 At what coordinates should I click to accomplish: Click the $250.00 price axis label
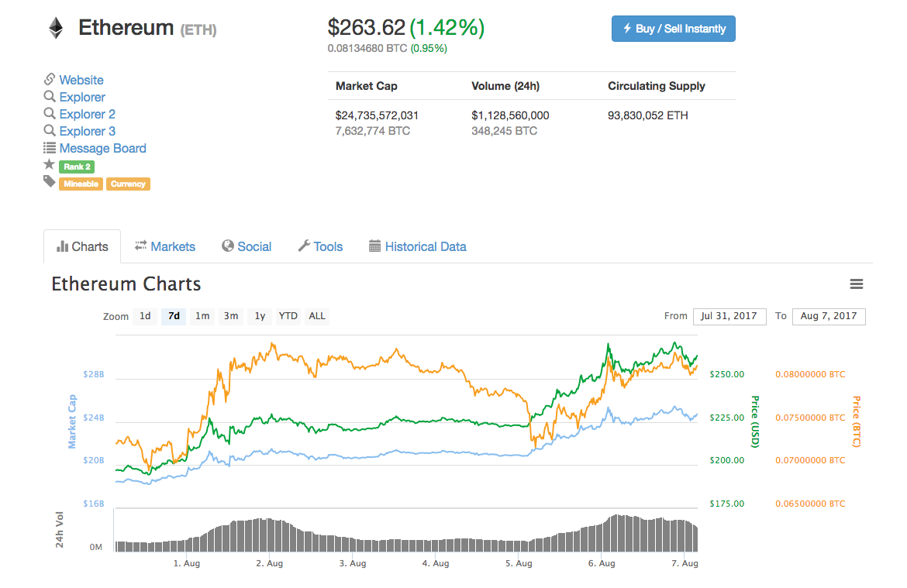tap(727, 375)
